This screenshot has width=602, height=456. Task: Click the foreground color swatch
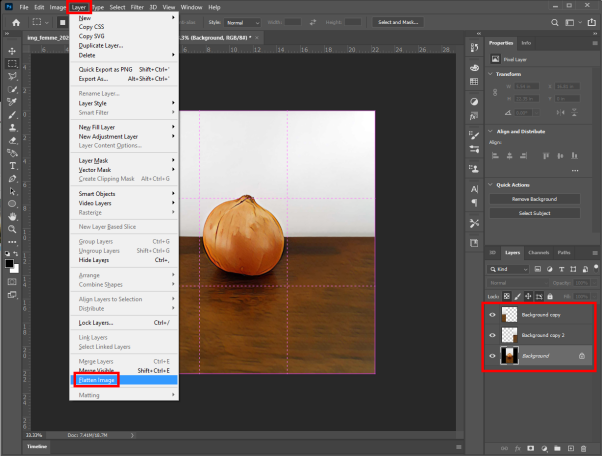point(9,264)
